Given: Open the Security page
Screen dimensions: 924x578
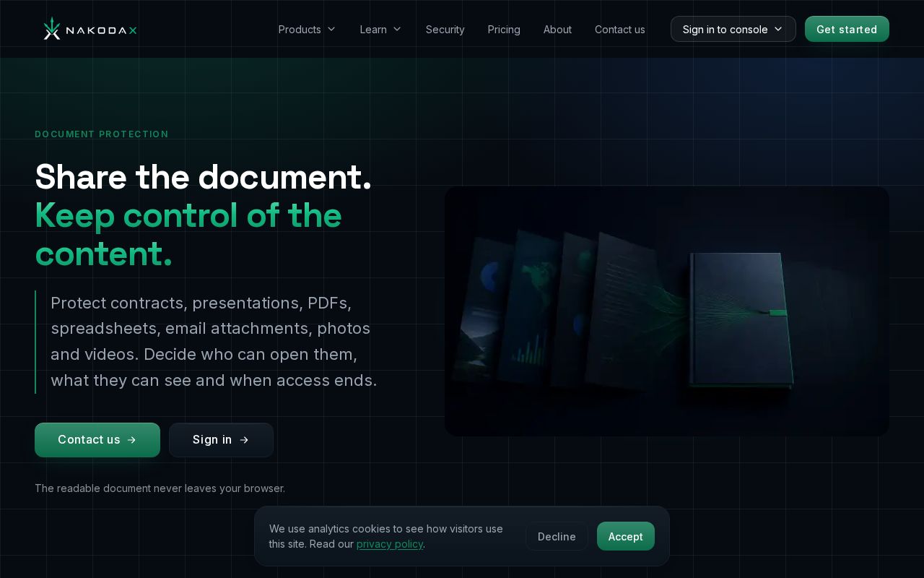Looking at the screenshot, I should pyautogui.click(x=445, y=30).
